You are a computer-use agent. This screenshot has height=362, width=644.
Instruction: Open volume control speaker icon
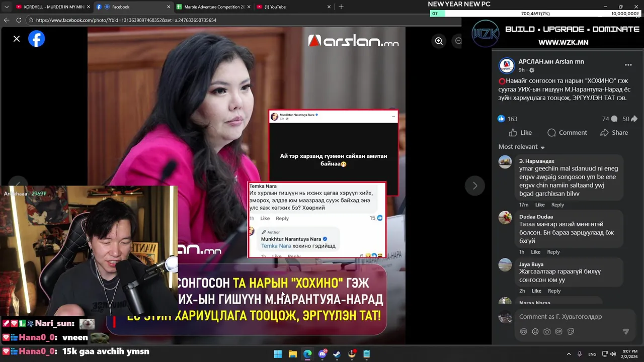[613, 354]
